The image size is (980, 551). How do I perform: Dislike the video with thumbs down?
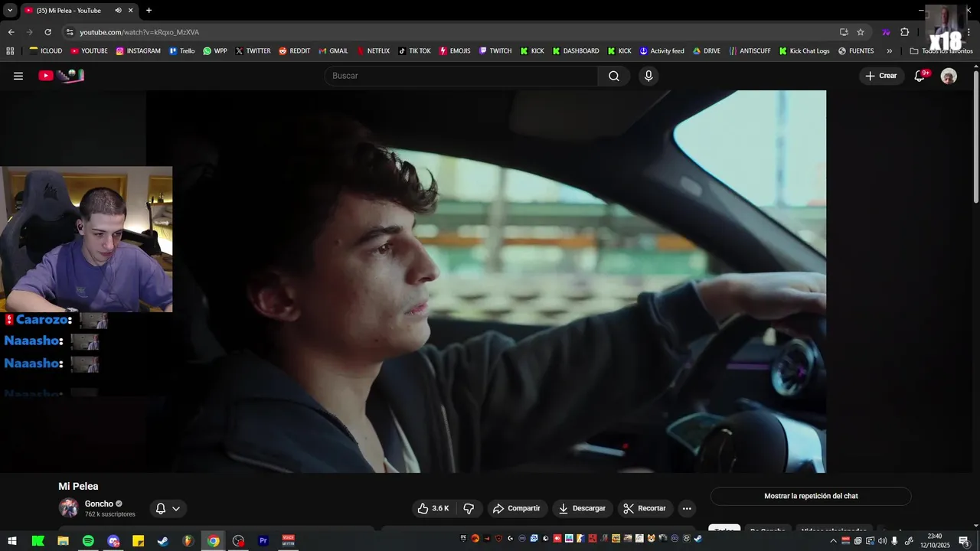[x=469, y=508]
